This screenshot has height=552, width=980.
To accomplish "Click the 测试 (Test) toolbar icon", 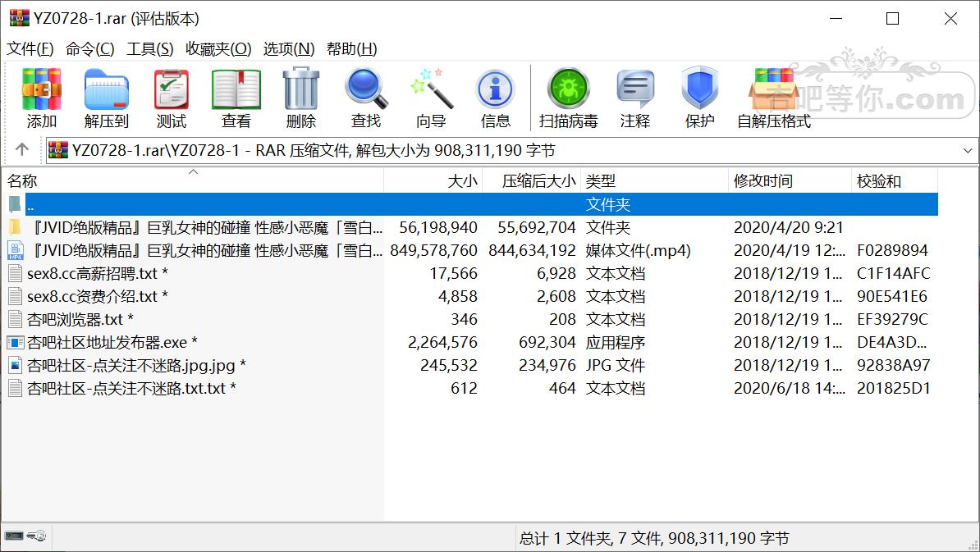I will pyautogui.click(x=172, y=89).
